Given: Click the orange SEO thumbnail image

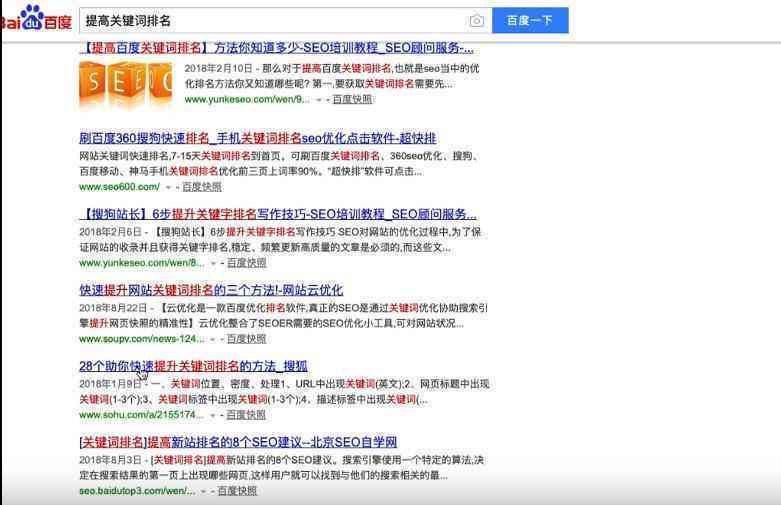Looking at the screenshot, I should pos(126,84).
